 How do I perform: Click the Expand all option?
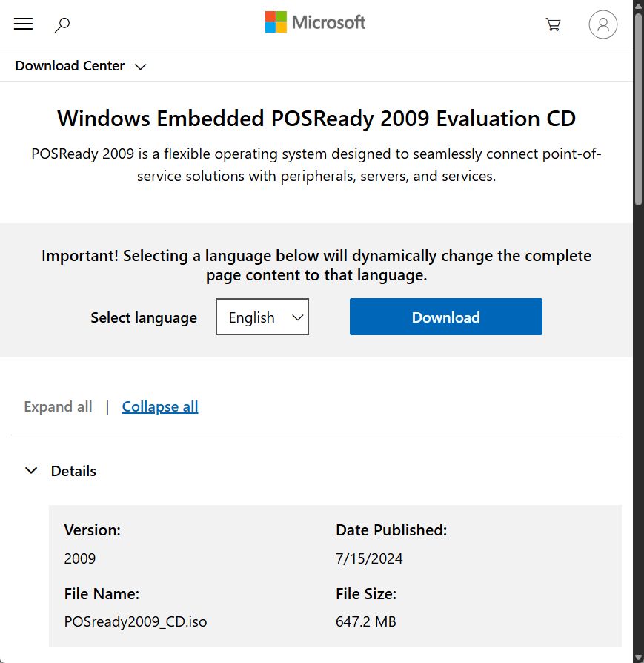pos(58,406)
